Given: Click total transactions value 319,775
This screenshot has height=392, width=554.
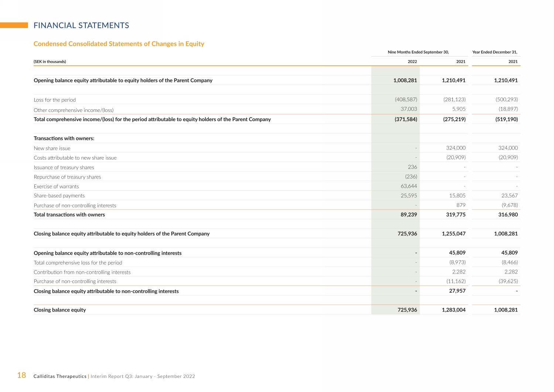Looking at the screenshot, I should pos(456,215).
